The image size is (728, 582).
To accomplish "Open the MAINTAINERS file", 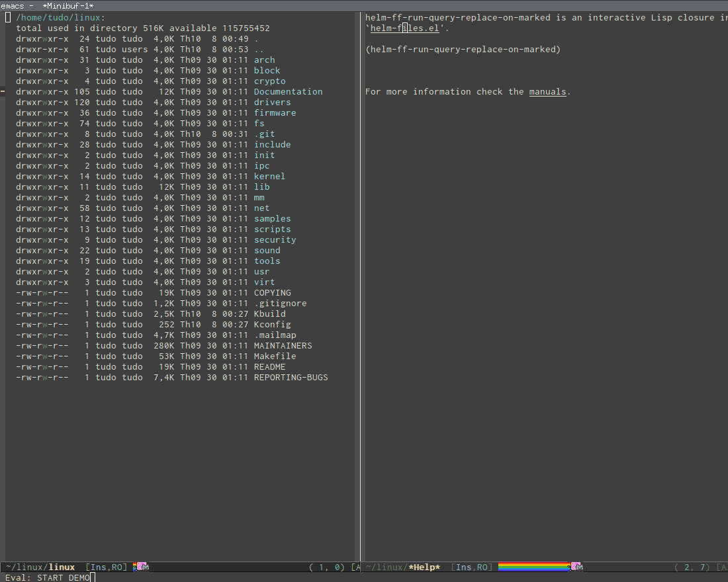I will (283, 345).
